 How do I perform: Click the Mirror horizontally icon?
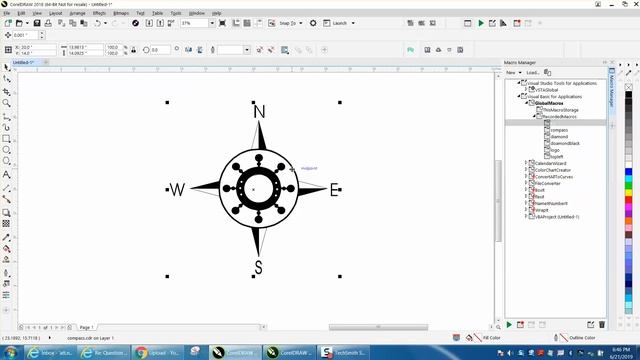click(x=188, y=50)
